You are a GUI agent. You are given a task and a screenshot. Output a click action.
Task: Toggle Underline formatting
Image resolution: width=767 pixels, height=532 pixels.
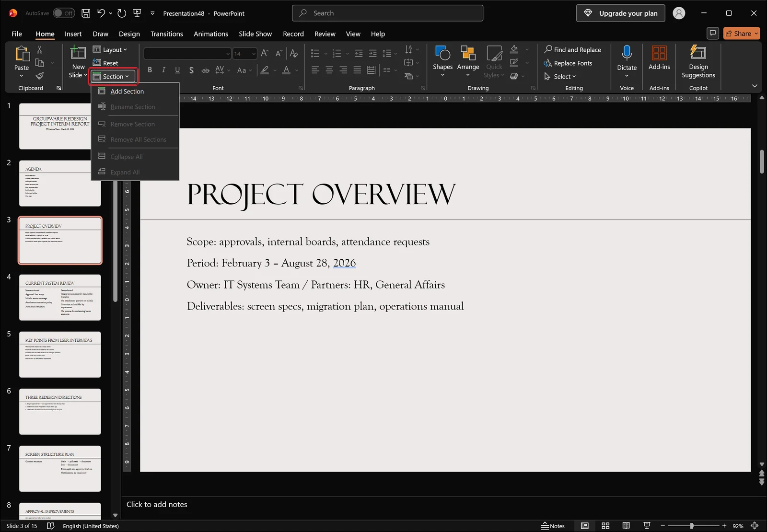pyautogui.click(x=177, y=70)
